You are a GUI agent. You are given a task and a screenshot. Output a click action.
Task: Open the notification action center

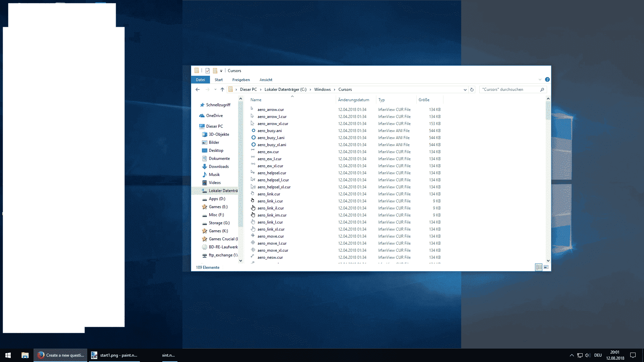[633, 355]
